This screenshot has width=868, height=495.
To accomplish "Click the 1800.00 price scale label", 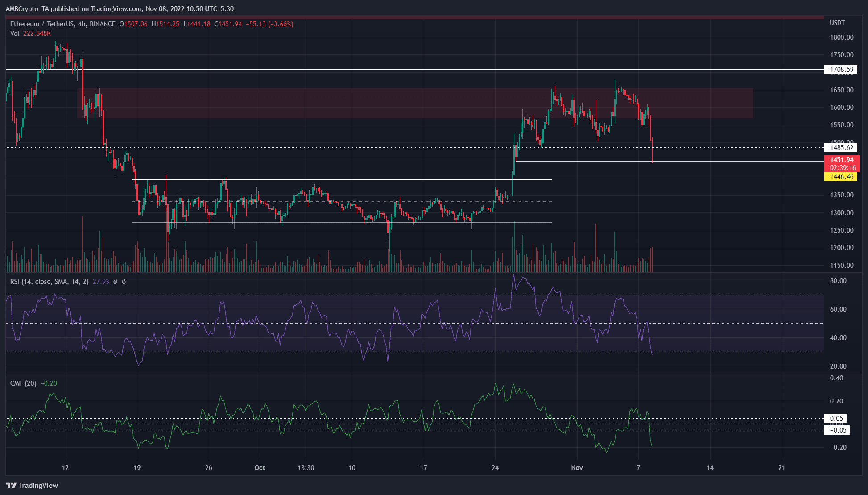I will [x=842, y=37].
